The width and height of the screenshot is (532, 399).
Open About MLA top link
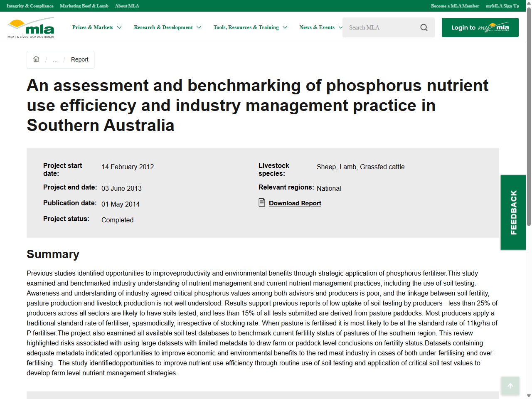pyautogui.click(x=127, y=6)
